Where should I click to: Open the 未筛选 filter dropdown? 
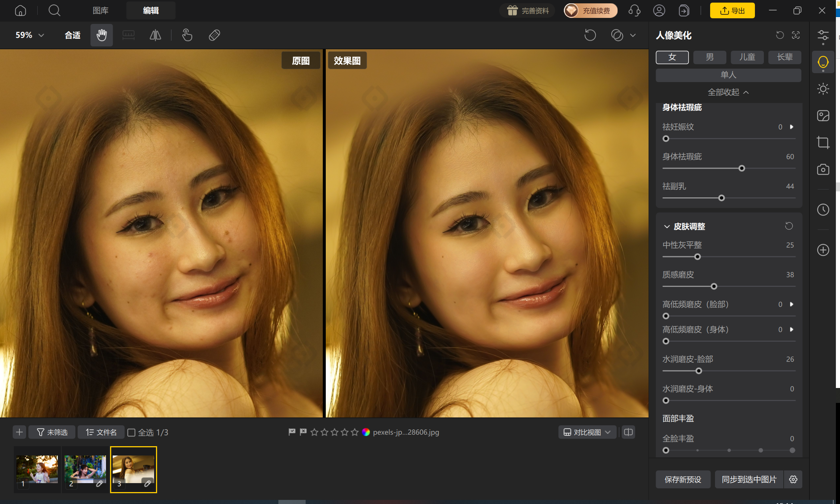tap(52, 432)
